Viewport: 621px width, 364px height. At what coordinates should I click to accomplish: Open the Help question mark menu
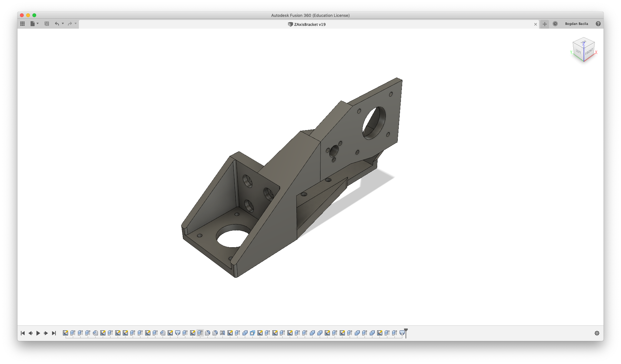point(598,24)
